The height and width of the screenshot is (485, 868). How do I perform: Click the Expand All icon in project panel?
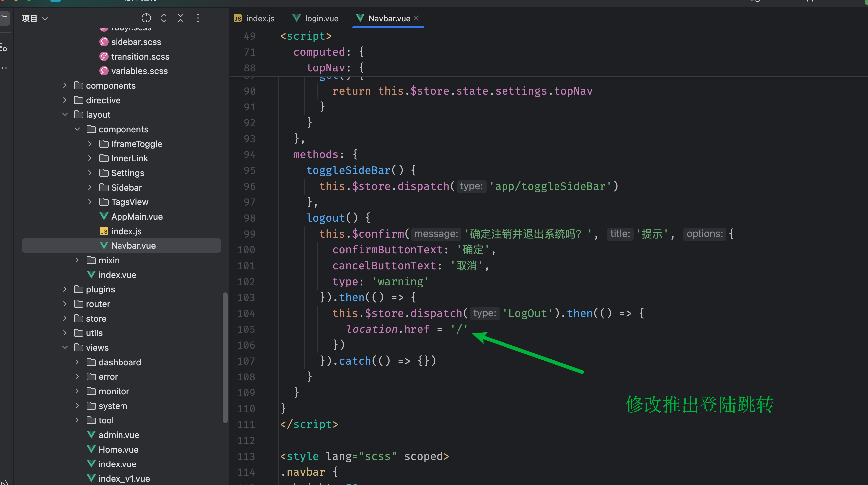click(164, 18)
